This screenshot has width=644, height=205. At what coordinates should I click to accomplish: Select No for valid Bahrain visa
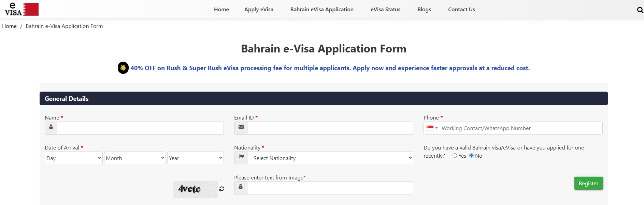tap(471, 156)
